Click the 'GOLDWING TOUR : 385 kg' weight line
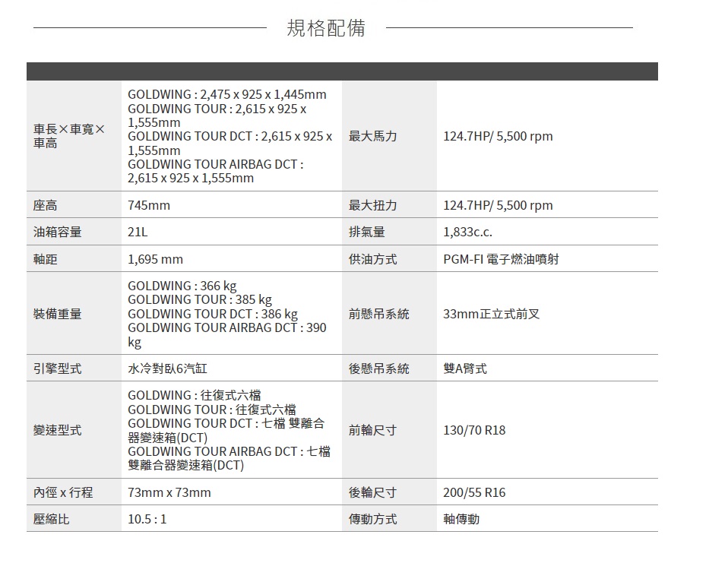 [x=200, y=300]
